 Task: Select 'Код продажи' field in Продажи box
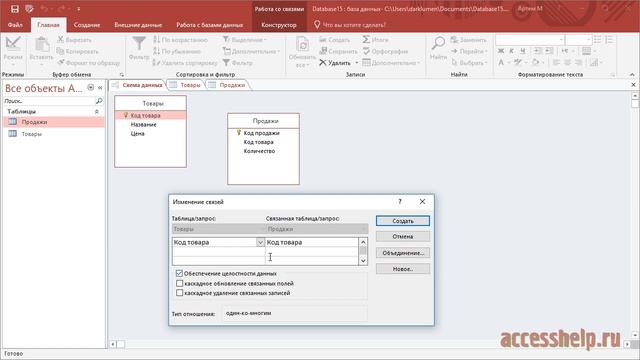(x=261, y=133)
